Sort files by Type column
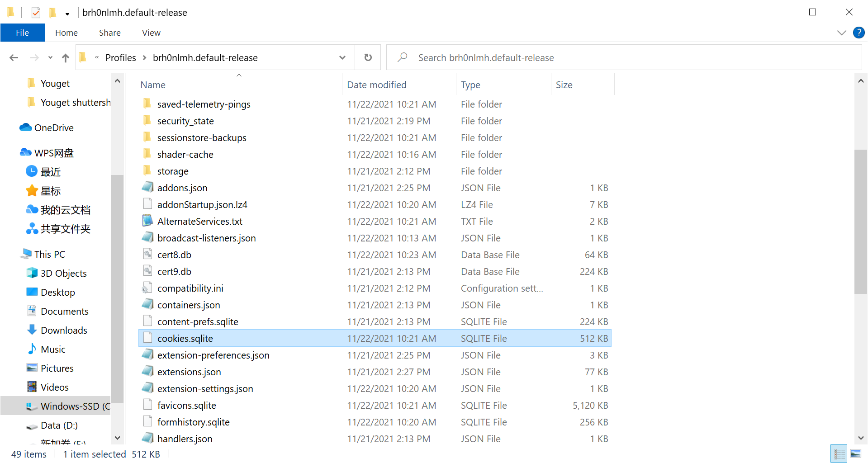The width and height of the screenshot is (868, 463). (x=470, y=85)
